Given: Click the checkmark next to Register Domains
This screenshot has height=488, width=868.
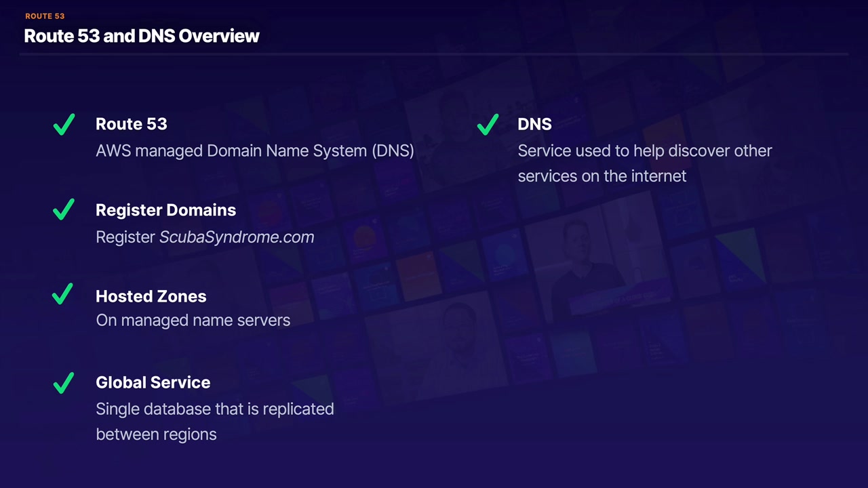Looking at the screenshot, I should coord(64,210).
